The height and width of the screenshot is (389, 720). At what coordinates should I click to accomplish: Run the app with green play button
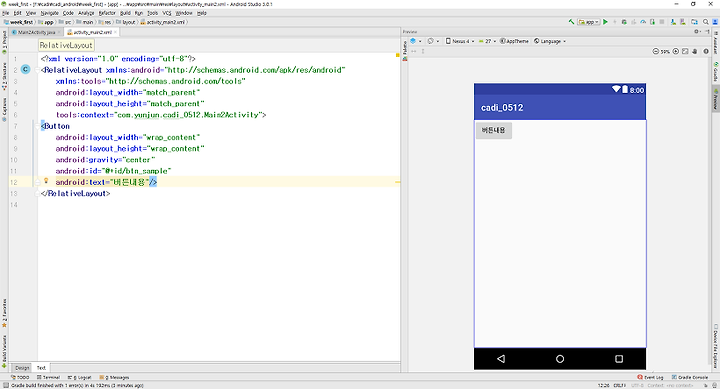point(605,22)
